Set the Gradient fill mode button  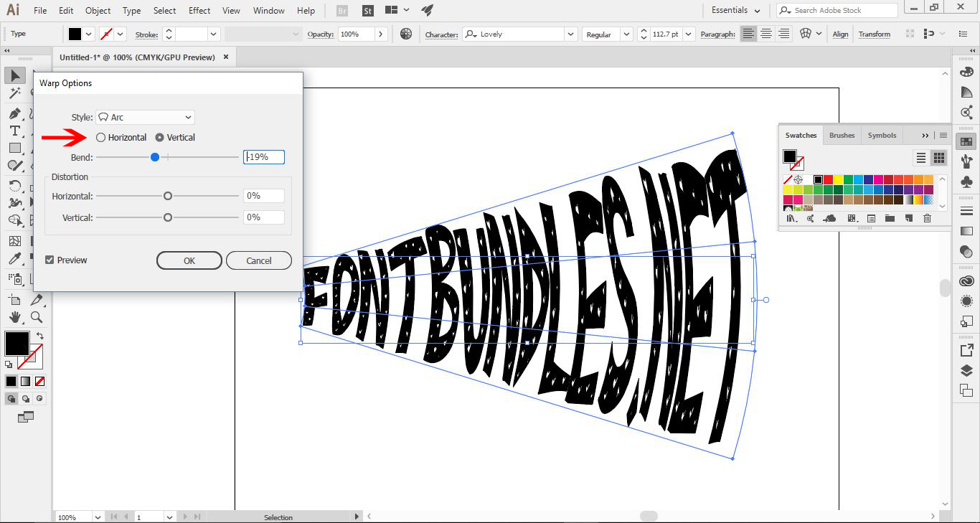(26, 381)
